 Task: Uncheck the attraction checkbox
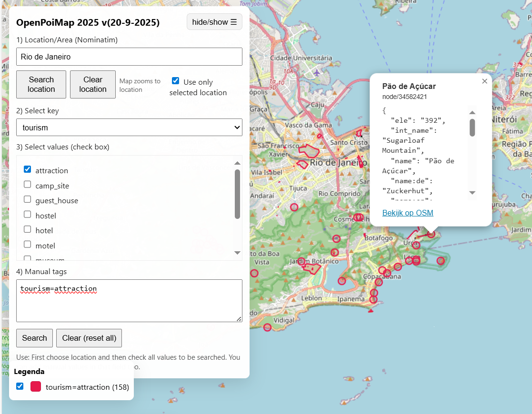pyautogui.click(x=28, y=169)
